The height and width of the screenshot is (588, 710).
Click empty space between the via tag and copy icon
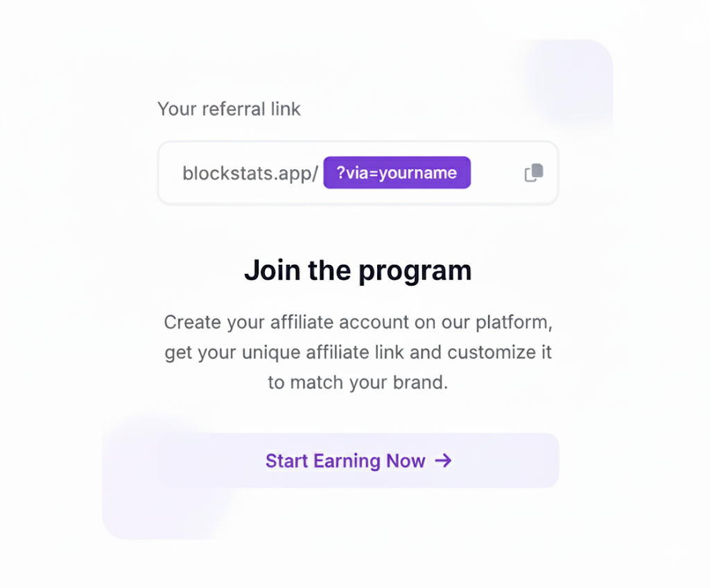(496, 173)
